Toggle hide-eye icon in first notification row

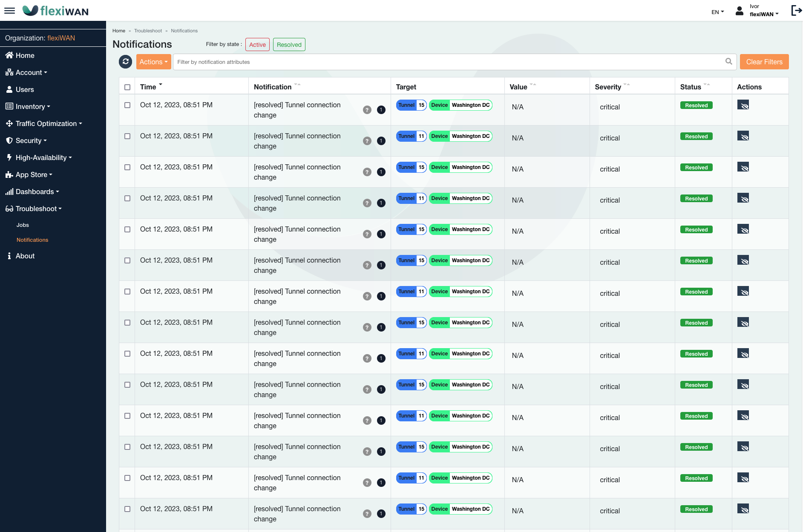coord(743,105)
